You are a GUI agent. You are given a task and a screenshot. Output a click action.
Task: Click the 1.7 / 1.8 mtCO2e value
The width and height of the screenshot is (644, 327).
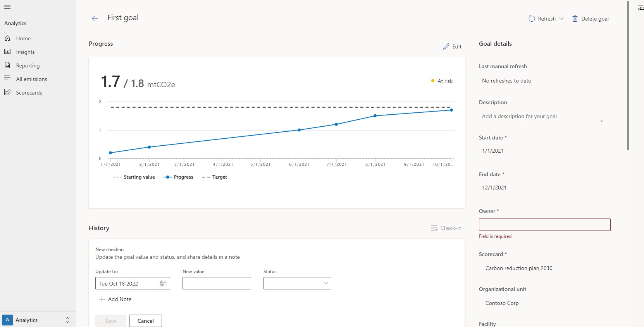[138, 82]
